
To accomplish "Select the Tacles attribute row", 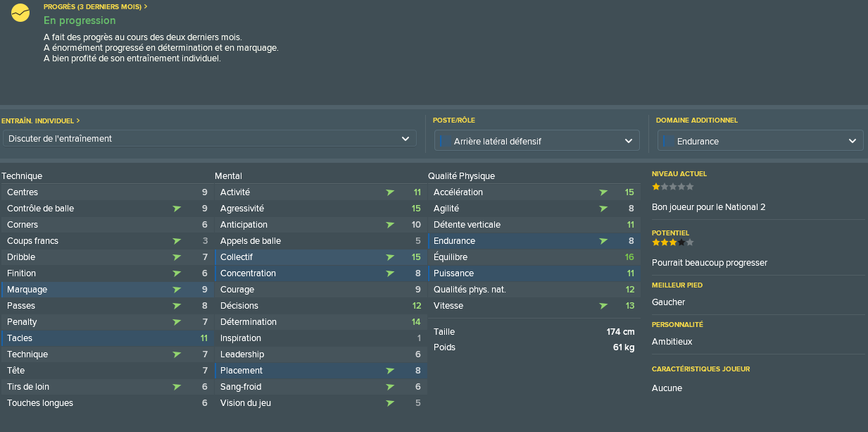I will (106, 338).
